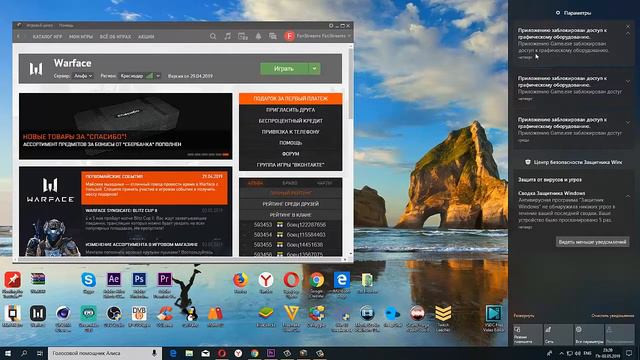Open ВСЁ ОБ ИГРАХ menu
Screen dimensions: 640x360
(x=116, y=37)
